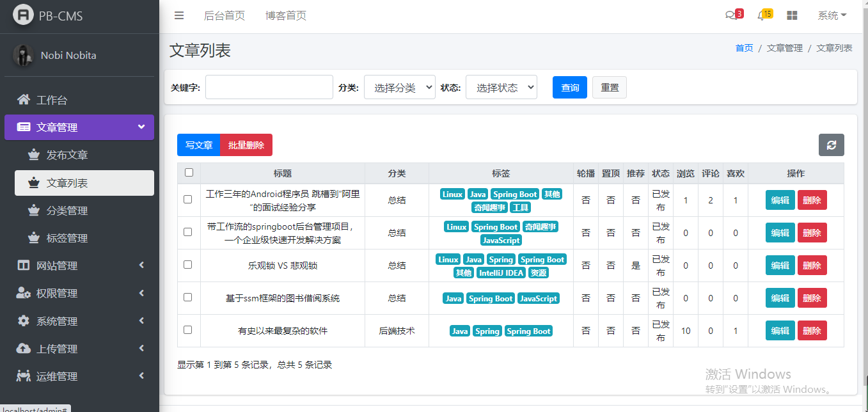Collapse the 文章管理 menu chevron
The image size is (868, 412).
(x=141, y=127)
